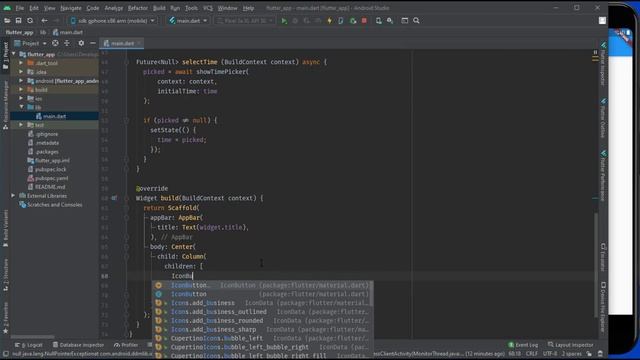Open the device selector dropdown (sdk gphone)
Screen dimensions: 640x360
click(112, 20)
